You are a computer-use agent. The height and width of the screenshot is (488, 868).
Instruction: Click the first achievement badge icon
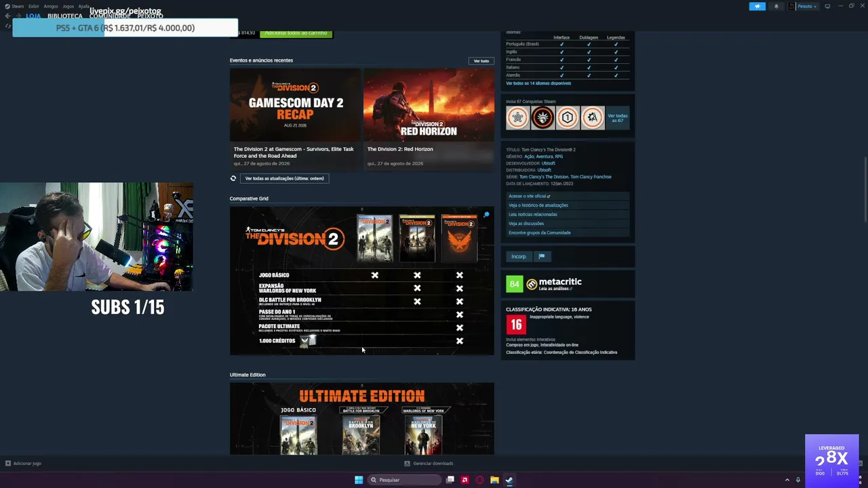tap(517, 117)
